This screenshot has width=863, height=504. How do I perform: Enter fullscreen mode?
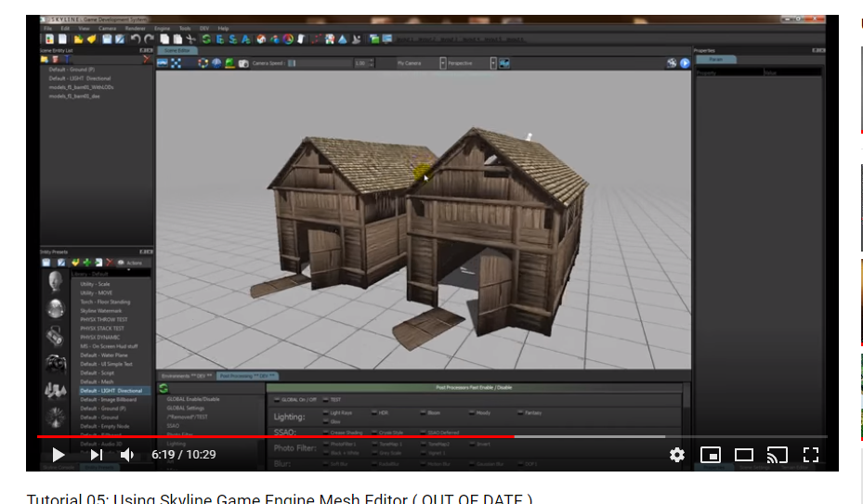click(x=811, y=455)
